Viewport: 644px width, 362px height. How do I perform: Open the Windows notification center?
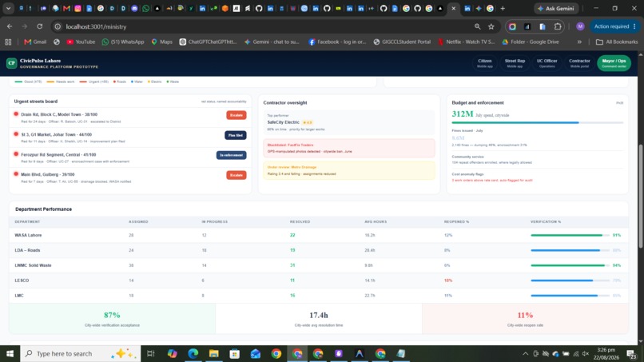pos(631,353)
